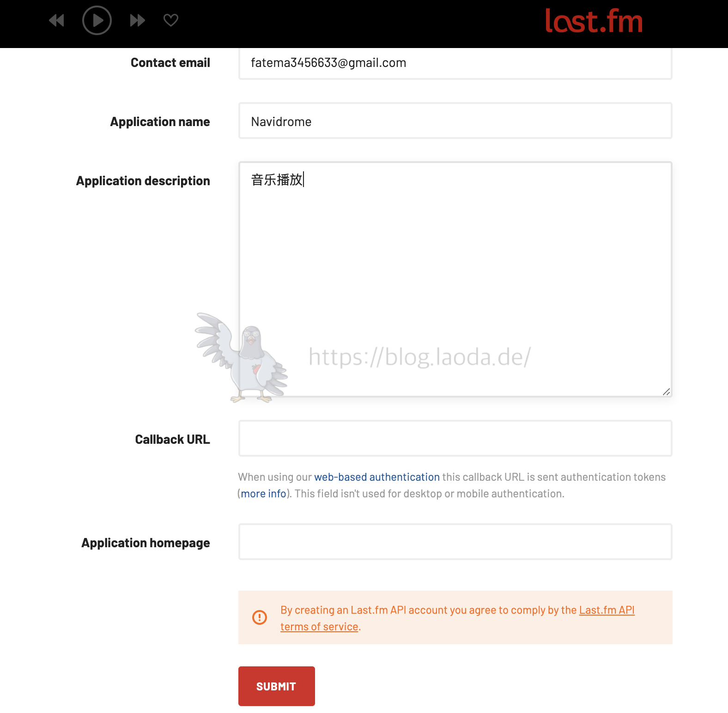Place the cursor in the Application description box

tap(455, 279)
